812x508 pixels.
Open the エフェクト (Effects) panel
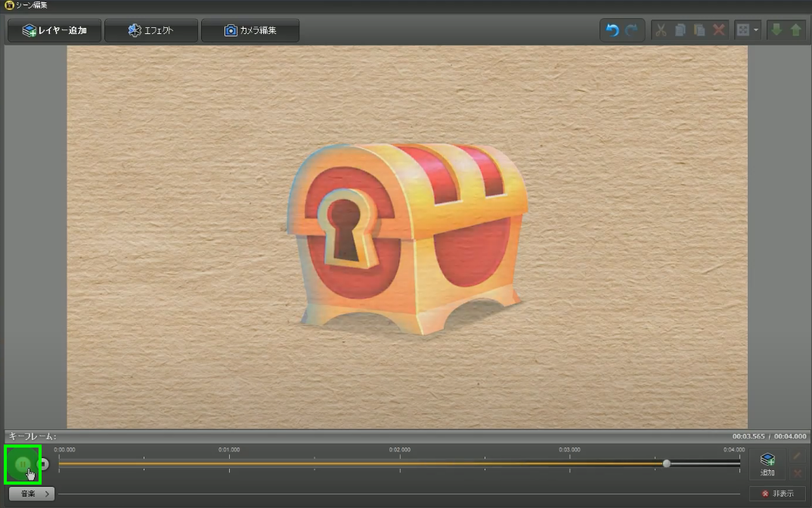coord(151,31)
